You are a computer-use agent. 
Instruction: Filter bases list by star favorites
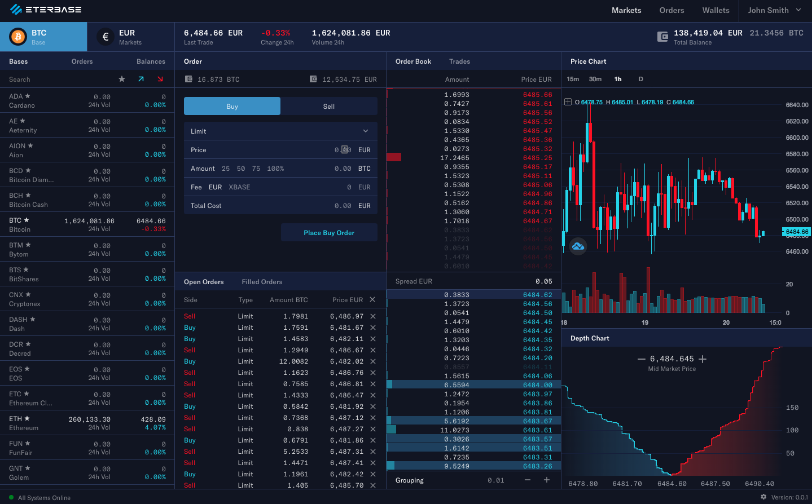tap(122, 79)
